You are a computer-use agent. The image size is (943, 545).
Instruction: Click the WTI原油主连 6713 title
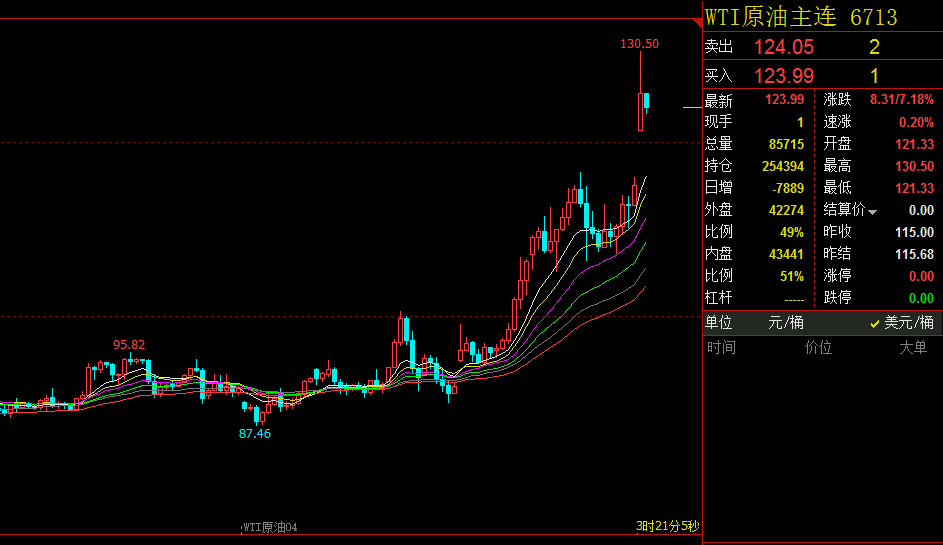(x=800, y=17)
